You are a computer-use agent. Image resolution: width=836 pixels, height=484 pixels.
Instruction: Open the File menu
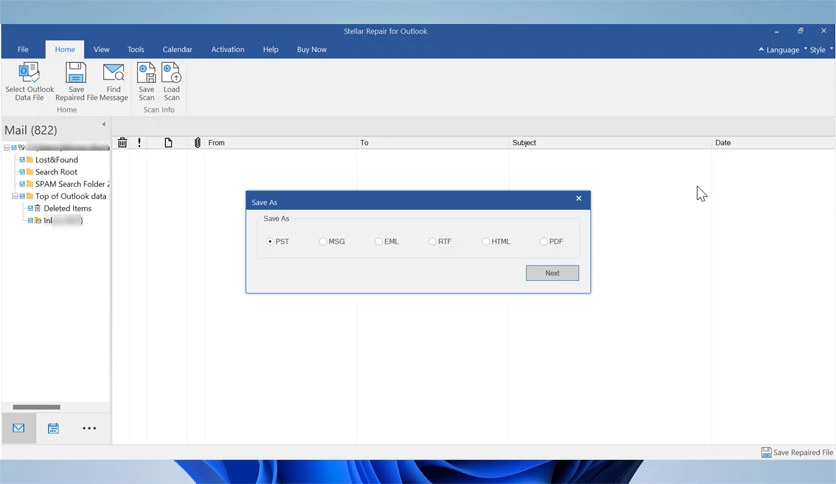pyautogui.click(x=23, y=49)
